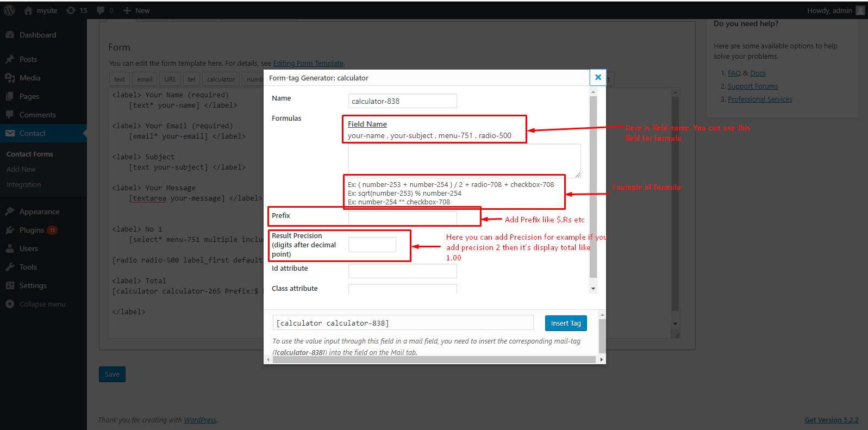Image resolution: width=868 pixels, height=430 pixels.
Task: Open Add New submenu under Contact
Action: pyautogui.click(x=21, y=169)
